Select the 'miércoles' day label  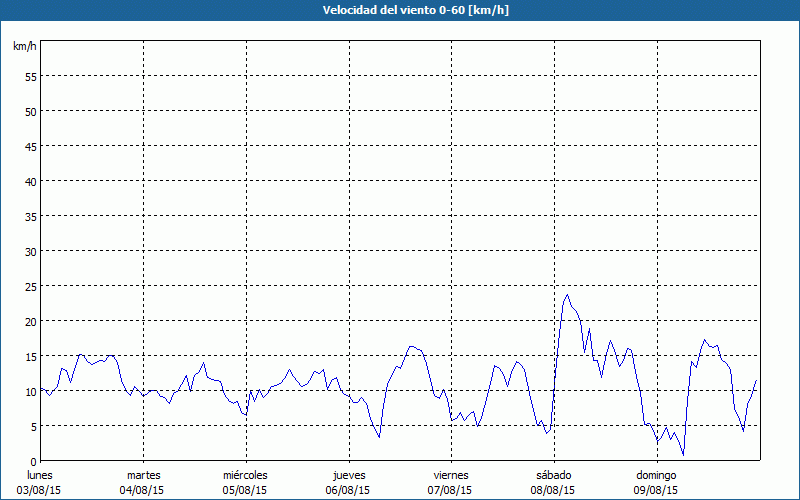(x=245, y=475)
